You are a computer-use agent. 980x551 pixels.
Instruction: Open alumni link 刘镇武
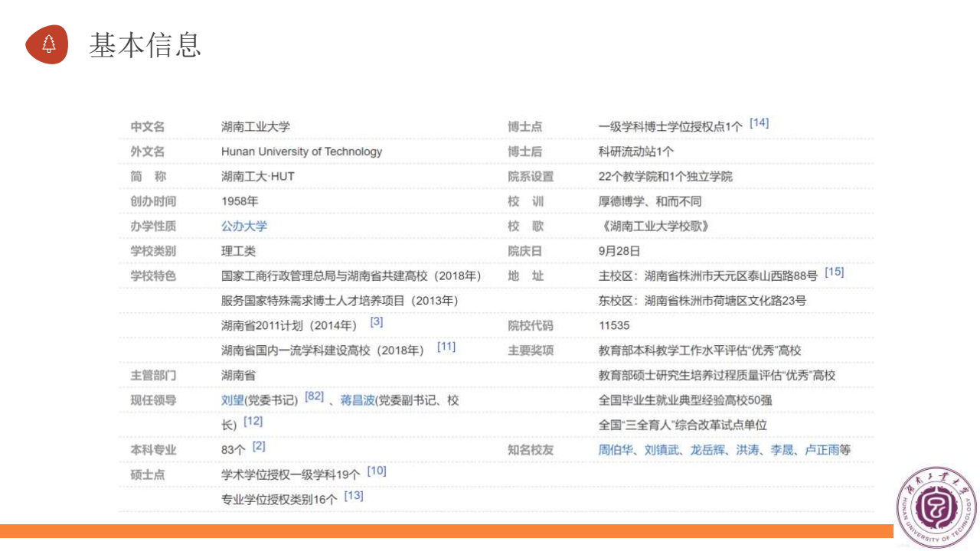click(x=661, y=450)
